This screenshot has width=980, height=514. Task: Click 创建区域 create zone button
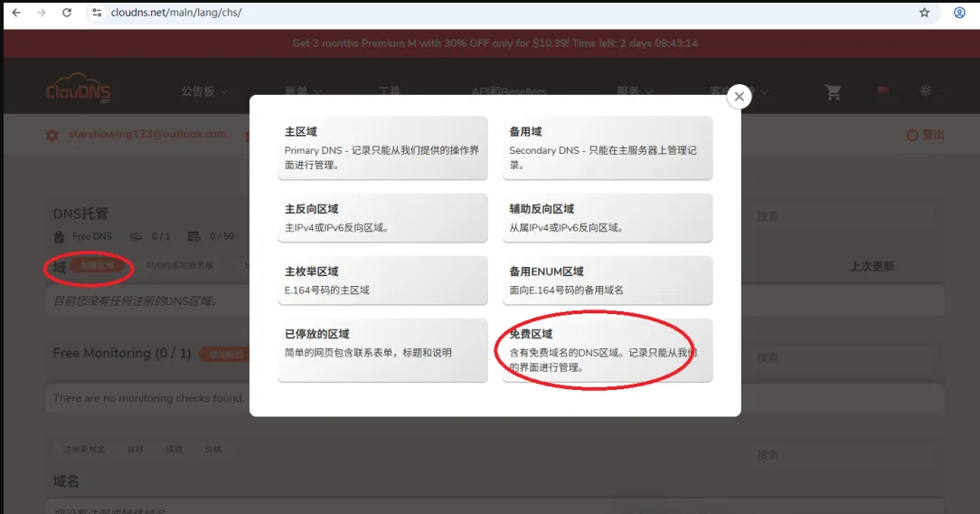coord(97,266)
